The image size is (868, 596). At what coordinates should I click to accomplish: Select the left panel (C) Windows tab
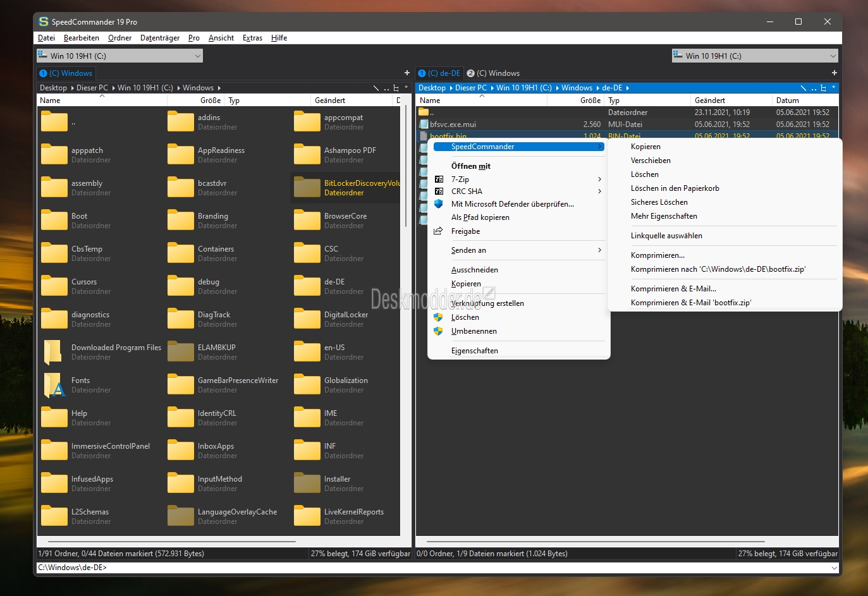[x=66, y=73]
